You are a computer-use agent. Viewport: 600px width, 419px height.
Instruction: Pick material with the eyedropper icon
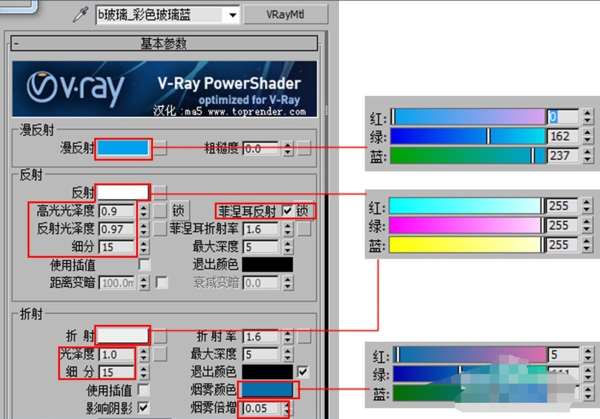(x=81, y=15)
